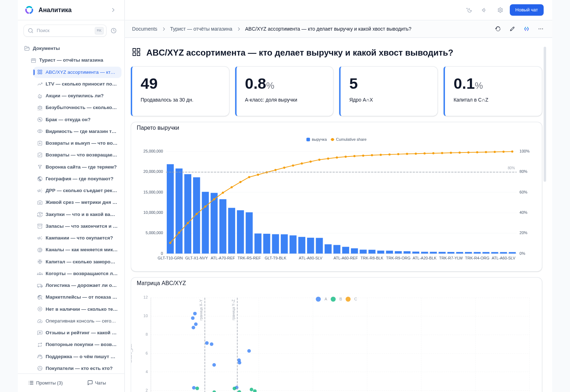Open settings gear icon
Image resolution: width=570 pixels, height=392 pixels.
[500, 10]
